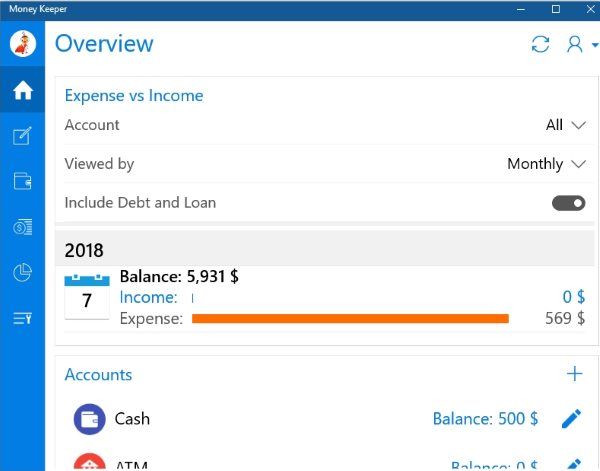Click the Balance: 500 $ value
600x471 pixels.
coord(485,419)
